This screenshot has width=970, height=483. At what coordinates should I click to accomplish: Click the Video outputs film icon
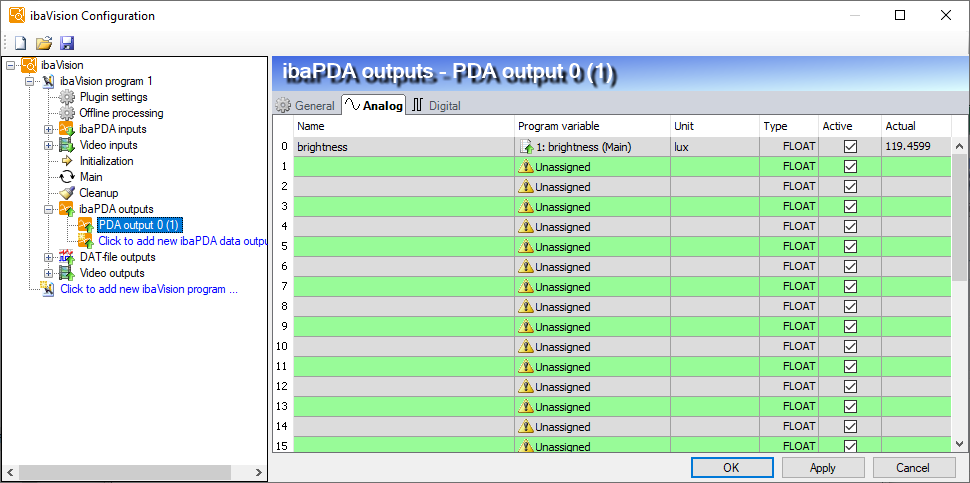67,273
